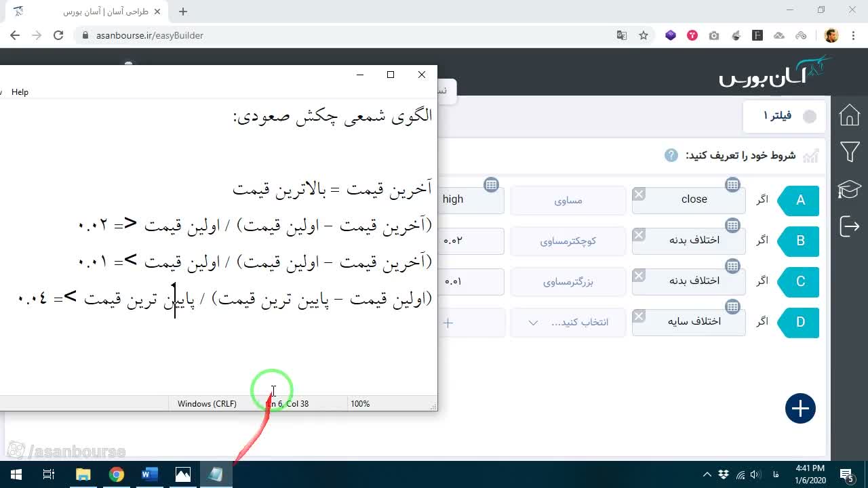This screenshot has height=488, width=868.
Task: Open the مساوی operator dropdown in row A
Action: 568,200
